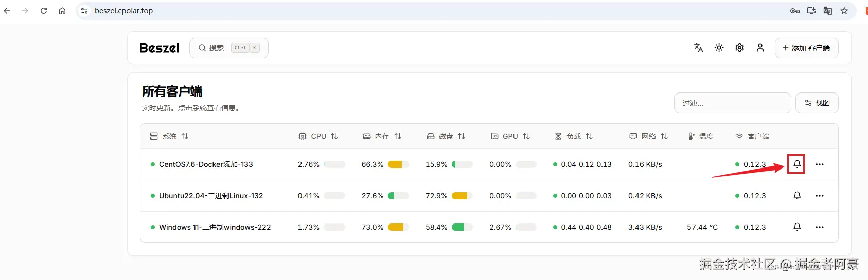868x280 pixels.
Task: Open the settings gear icon
Action: click(x=739, y=48)
